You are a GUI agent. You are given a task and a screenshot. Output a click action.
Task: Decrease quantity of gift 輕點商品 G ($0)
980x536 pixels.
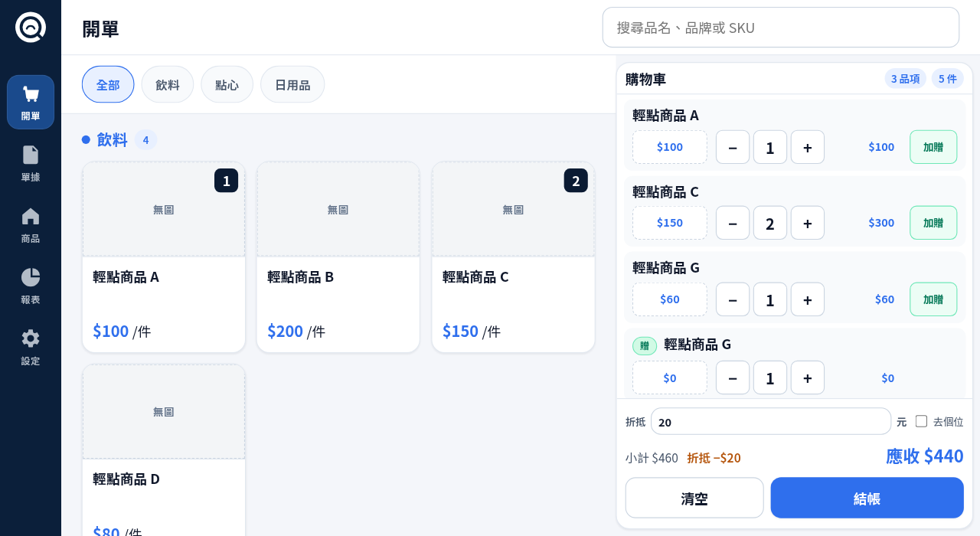point(733,377)
